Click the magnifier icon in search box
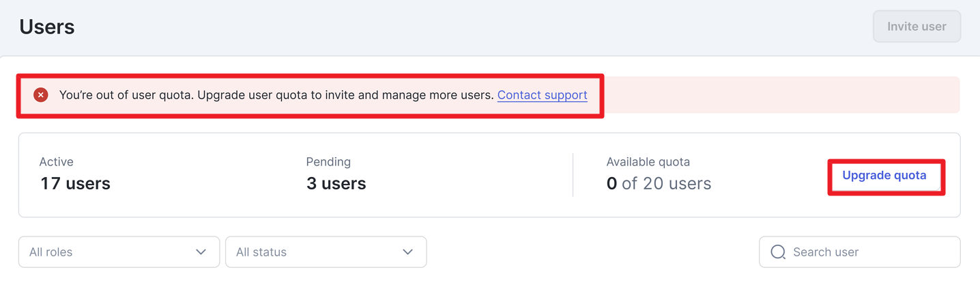Image resolution: width=980 pixels, height=285 pixels. point(778,252)
